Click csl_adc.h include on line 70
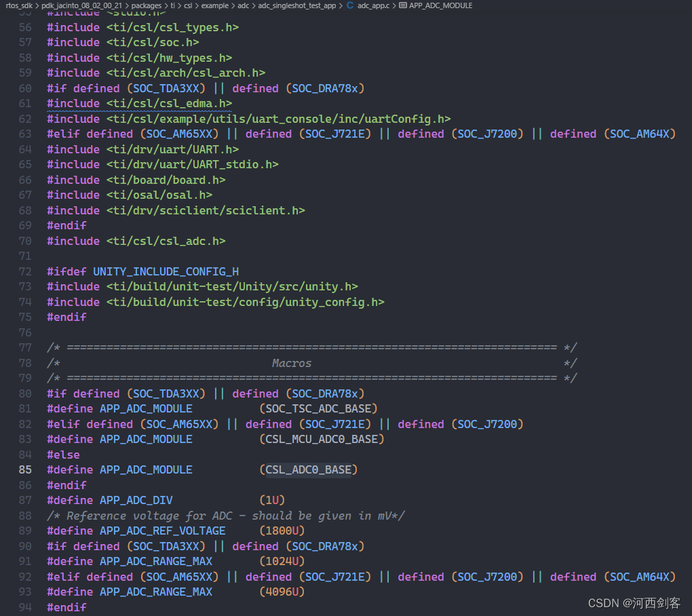Image resolution: width=692 pixels, height=616 pixels. click(x=166, y=241)
